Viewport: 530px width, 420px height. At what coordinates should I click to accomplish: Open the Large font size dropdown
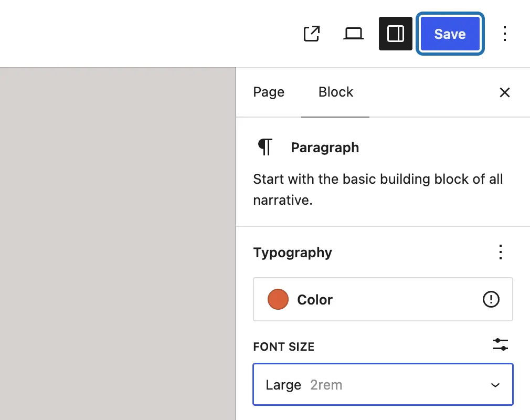click(383, 384)
